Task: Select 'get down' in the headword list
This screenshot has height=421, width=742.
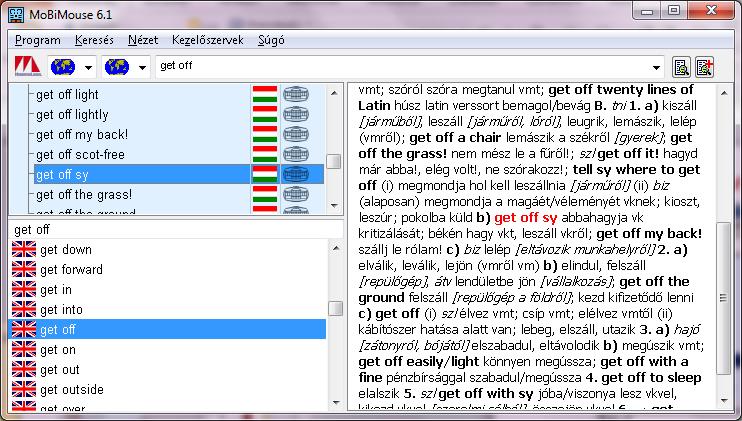Action: point(66,250)
